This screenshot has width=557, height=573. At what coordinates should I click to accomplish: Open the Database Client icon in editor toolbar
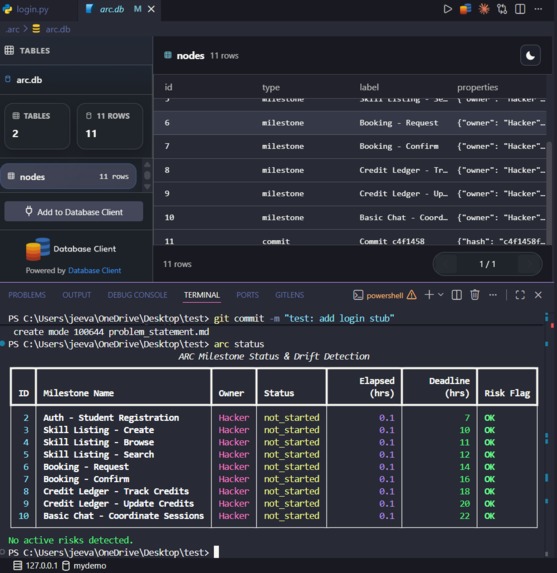465,9
